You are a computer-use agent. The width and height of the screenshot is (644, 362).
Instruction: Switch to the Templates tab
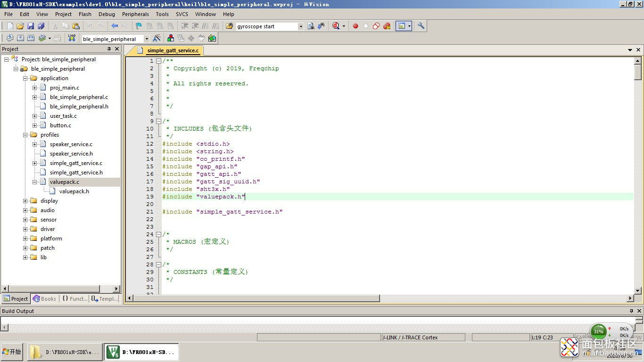coord(105,299)
